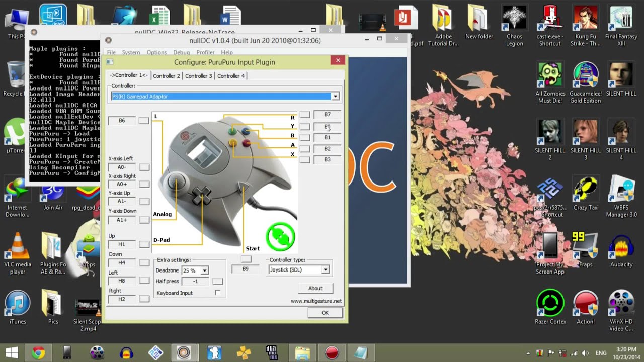644x362 pixels.
Task: Click the Windows Start button
Action: point(12,353)
